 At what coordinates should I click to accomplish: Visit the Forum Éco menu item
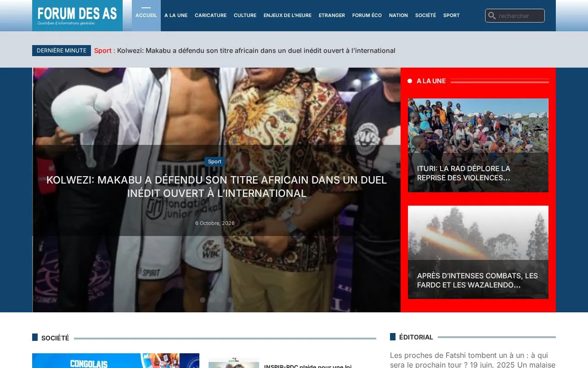tap(367, 16)
